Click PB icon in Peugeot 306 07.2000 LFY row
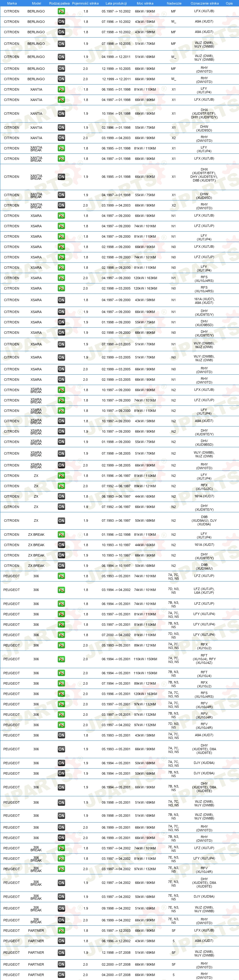 (x=61, y=635)
